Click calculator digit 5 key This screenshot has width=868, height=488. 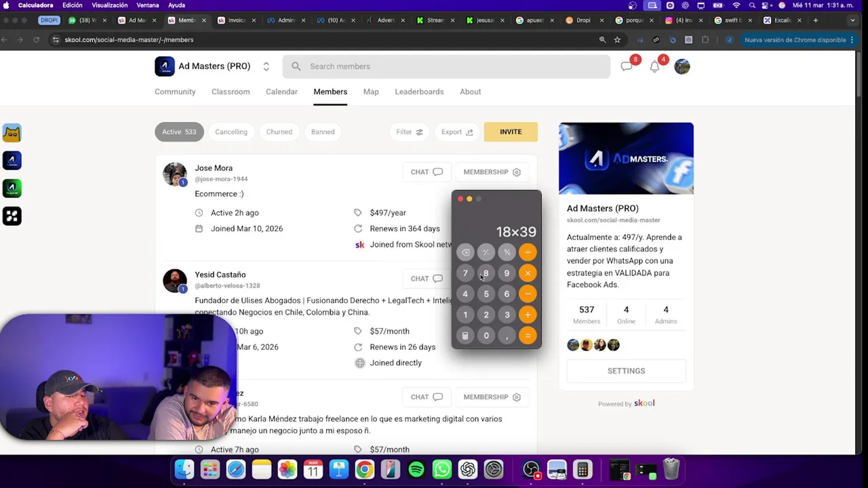tap(486, 294)
